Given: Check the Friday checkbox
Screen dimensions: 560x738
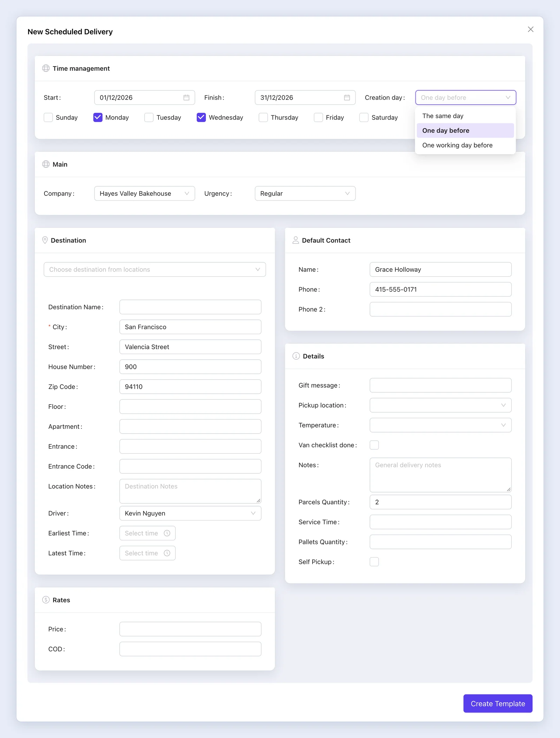Looking at the screenshot, I should click(x=318, y=117).
